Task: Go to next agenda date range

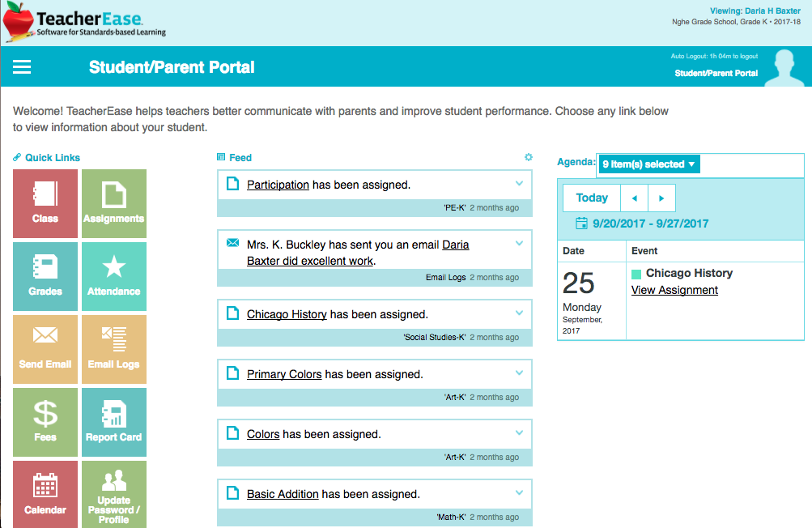Action: [x=661, y=198]
